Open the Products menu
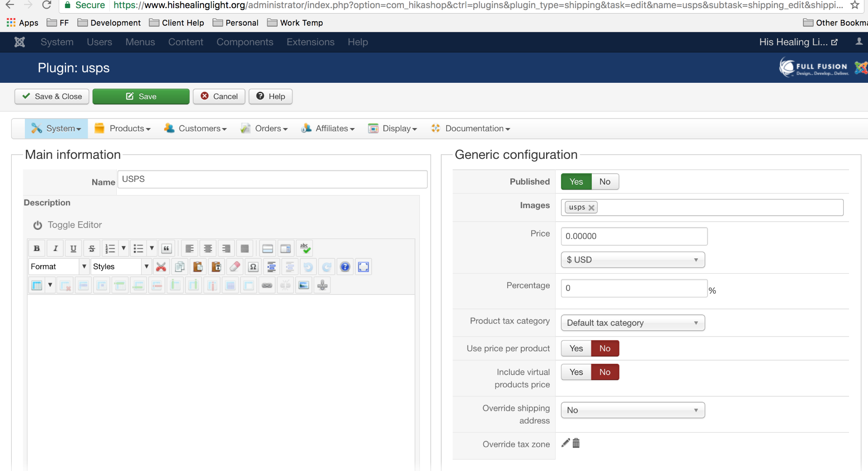Screen dimensions: 868x471 (x=123, y=129)
